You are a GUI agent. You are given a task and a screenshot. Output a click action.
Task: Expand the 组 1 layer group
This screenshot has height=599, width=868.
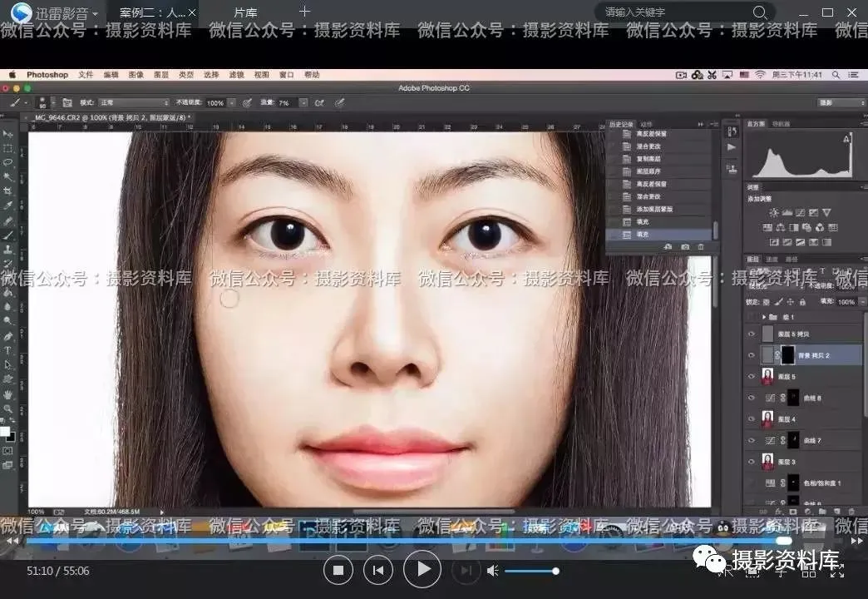(764, 317)
